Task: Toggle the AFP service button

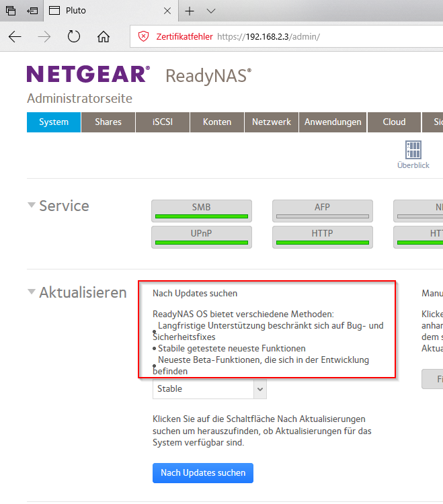Action: pyautogui.click(x=323, y=211)
